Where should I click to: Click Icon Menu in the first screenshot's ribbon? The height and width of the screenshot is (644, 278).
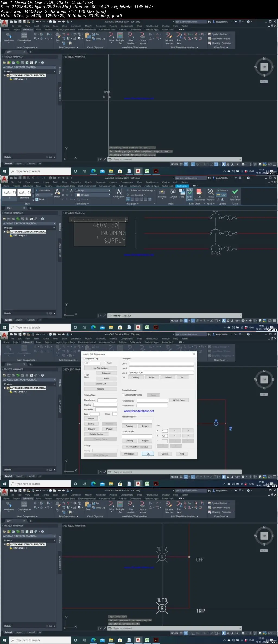coord(9,38)
